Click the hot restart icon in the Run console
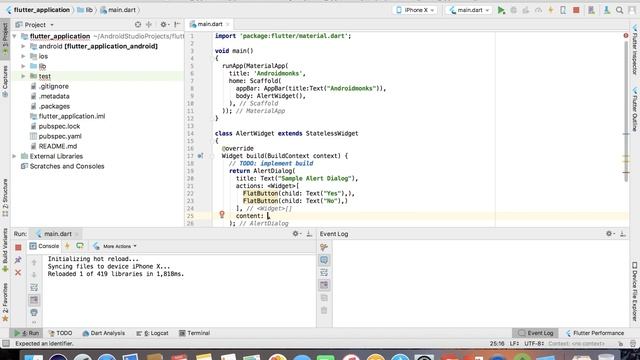This screenshot has height=360, width=640. coord(80,246)
